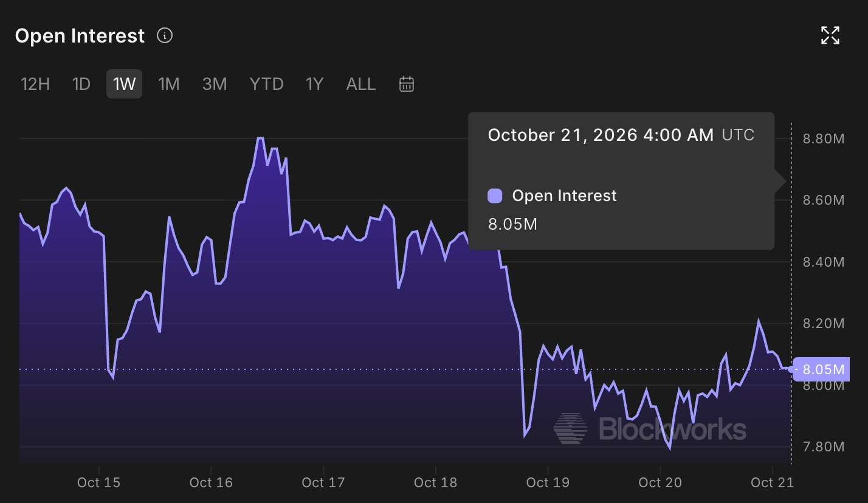Select the 1D time range
Image resolution: width=868 pixels, height=503 pixels.
coord(81,84)
